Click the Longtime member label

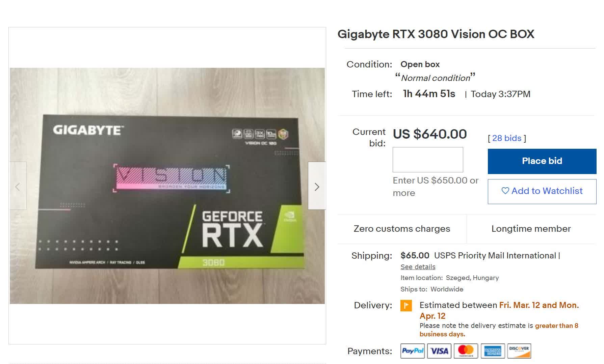click(x=531, y=229)
